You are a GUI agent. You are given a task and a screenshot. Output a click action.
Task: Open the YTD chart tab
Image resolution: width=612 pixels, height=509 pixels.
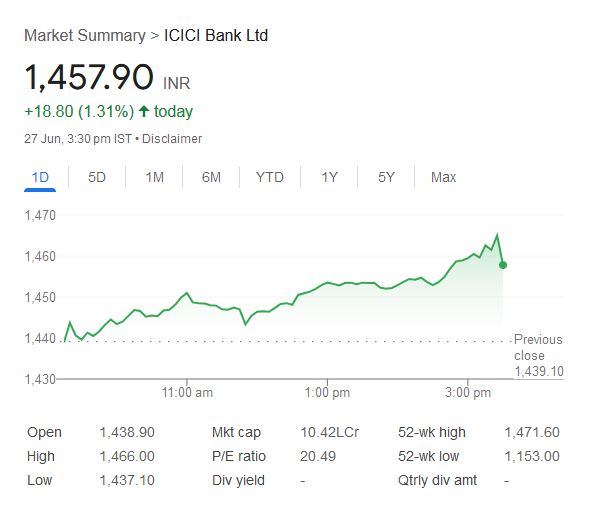[269, 177]
